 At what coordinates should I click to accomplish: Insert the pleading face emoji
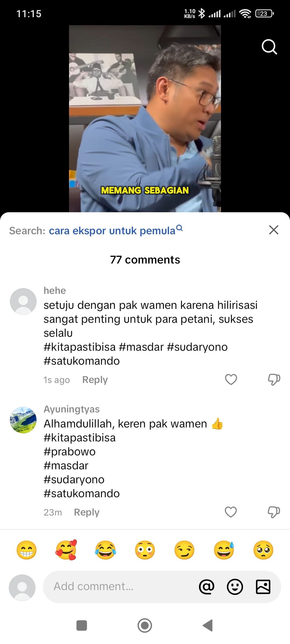pos(263,550)
